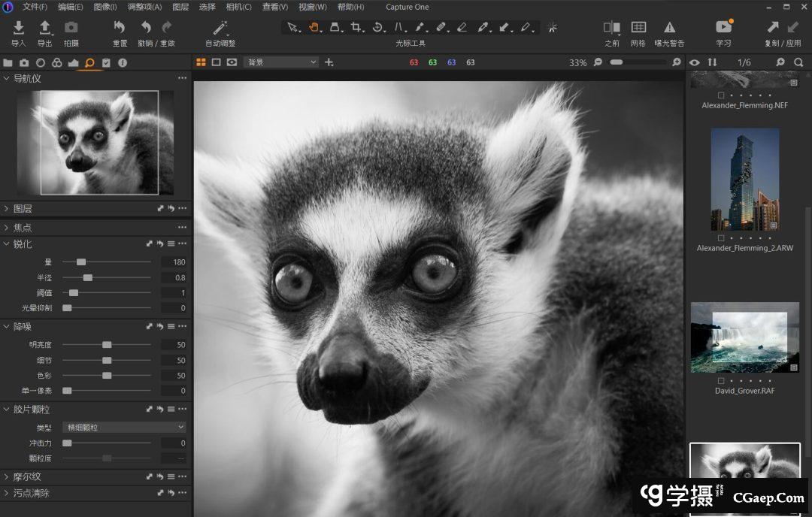The height and width of the screenshot is (517, 812).
Task: Toggle the eye icon above the browser
Action: (x=695, y=62)
